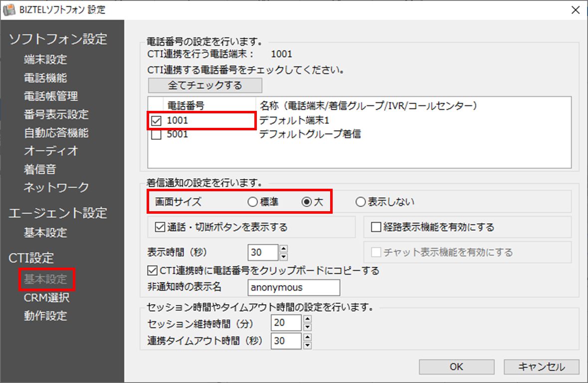Image resolution: width=588 pixels, height=383 pixels.
Task: Uncheck the 1001 phone number checkbox
Action: pyautogui.click(x=157, y=121)
